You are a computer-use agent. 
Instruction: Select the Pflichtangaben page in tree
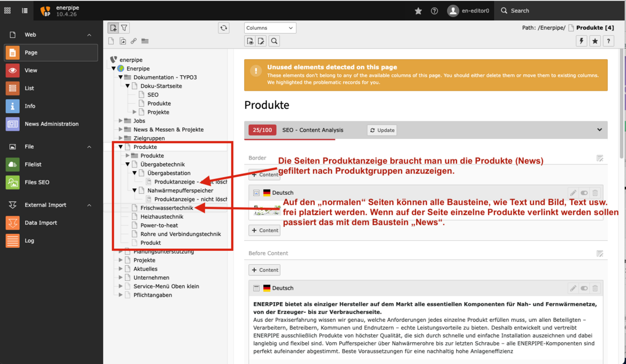click(153, 295)
